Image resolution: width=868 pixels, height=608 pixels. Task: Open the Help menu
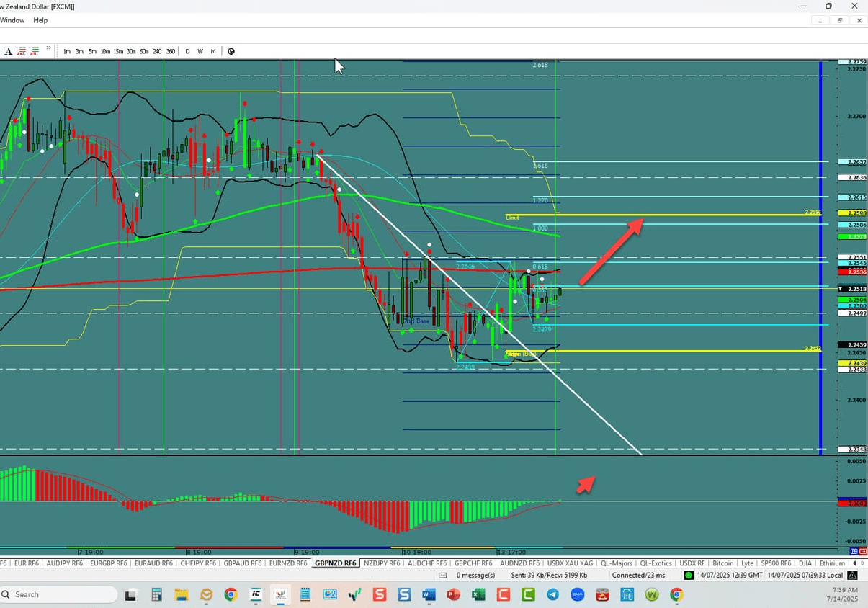[x=40, y=20]
